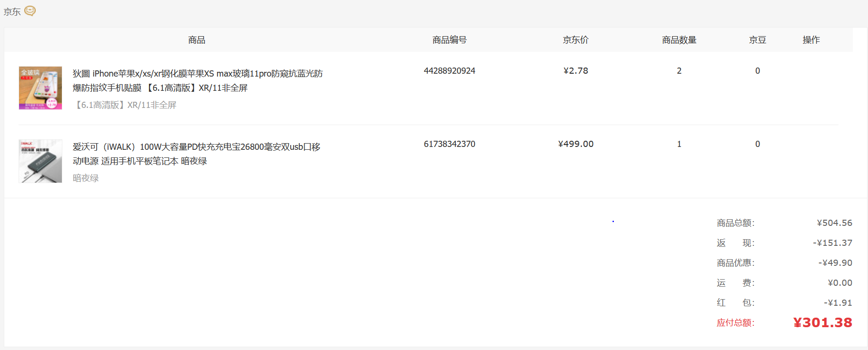
Task: Open the iPhone screen protector thumbnail
Action: (x=40, y=88)
